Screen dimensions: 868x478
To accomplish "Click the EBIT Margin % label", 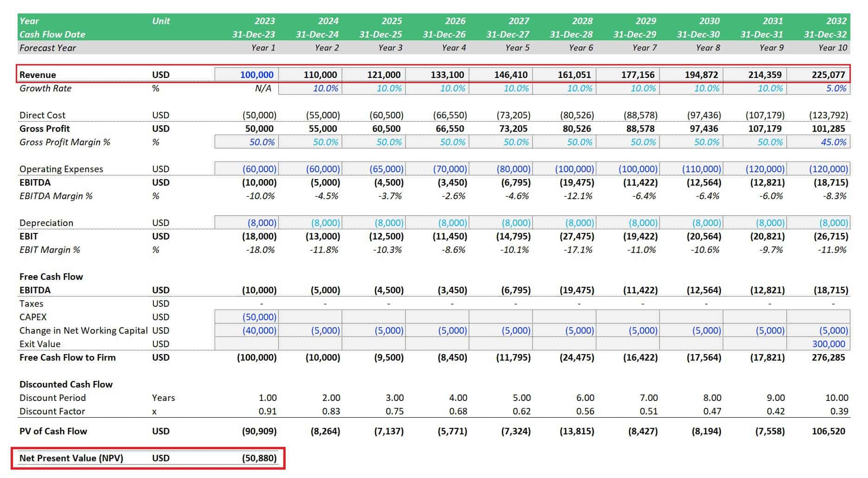I will [x=50, y=250].
